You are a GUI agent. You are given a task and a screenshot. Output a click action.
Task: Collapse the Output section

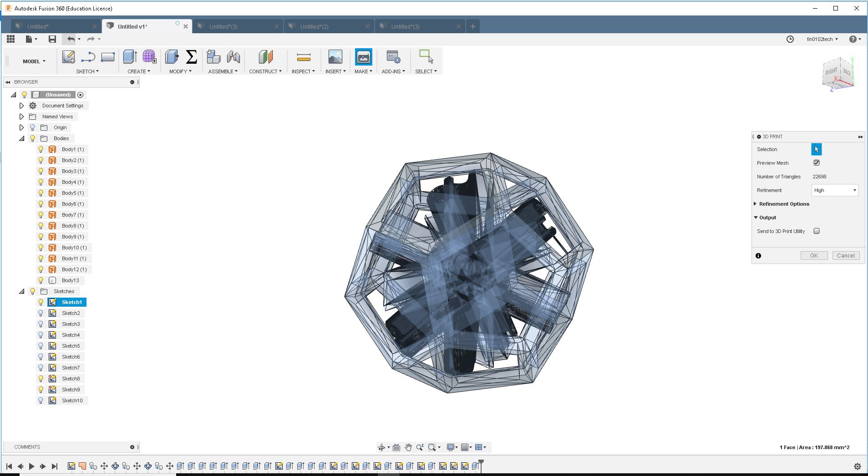coord(756,218)
